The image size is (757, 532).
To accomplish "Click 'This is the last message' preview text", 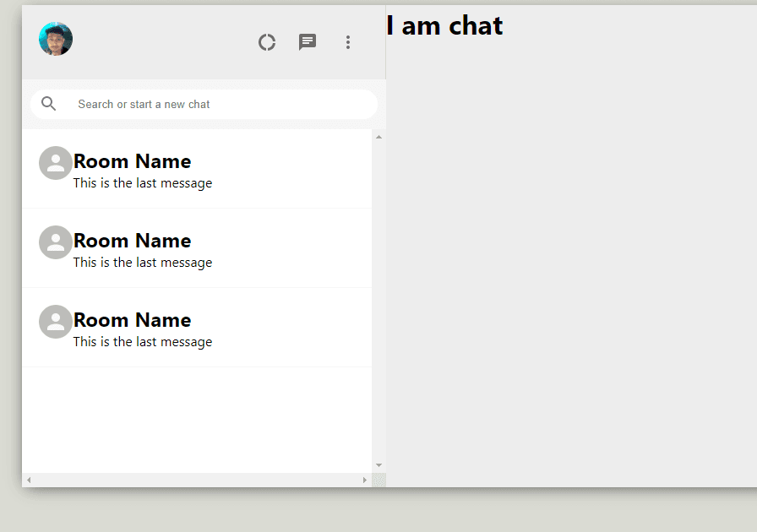I will [x=142, y=182].
